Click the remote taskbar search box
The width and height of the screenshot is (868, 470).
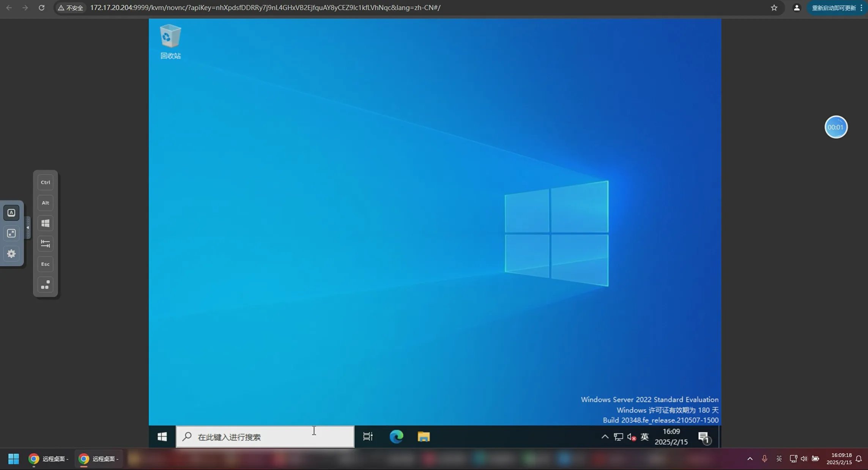265,437
